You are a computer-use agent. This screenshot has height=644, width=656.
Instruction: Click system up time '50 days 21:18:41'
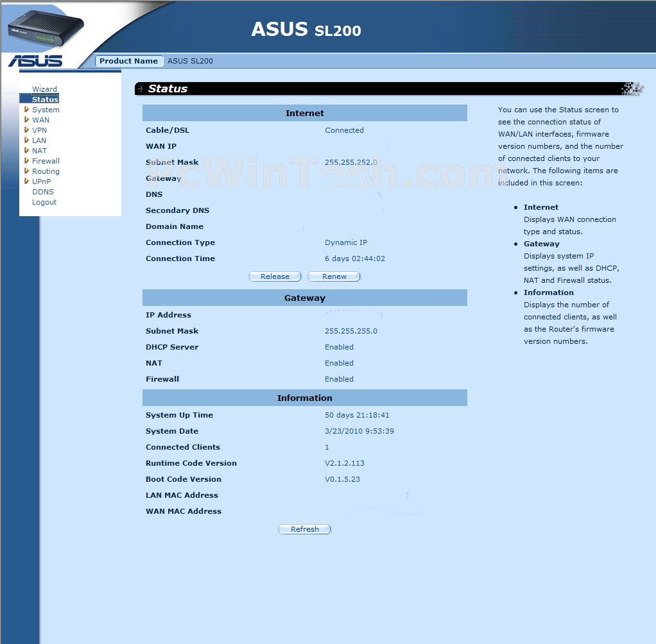point(357,415)
